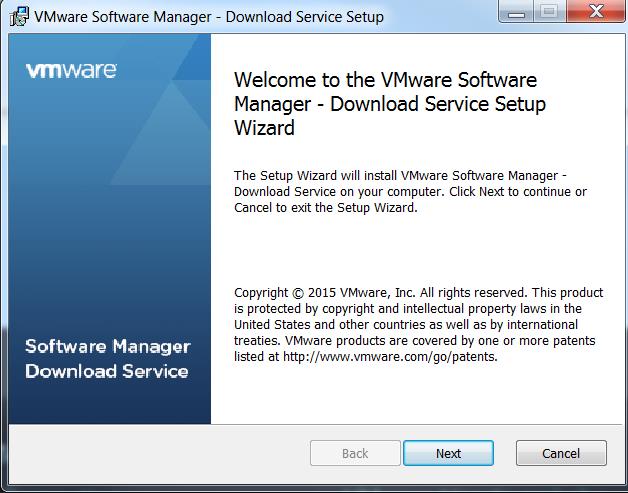Click the Next button to continue setup
The image size is (628, 493).
coord(448,453)
